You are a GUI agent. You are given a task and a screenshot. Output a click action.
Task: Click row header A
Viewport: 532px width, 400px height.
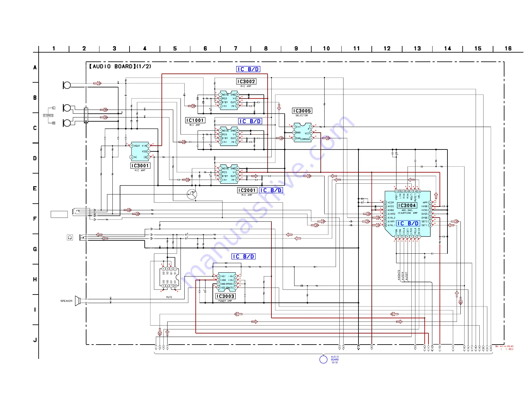tap(35, 67)
